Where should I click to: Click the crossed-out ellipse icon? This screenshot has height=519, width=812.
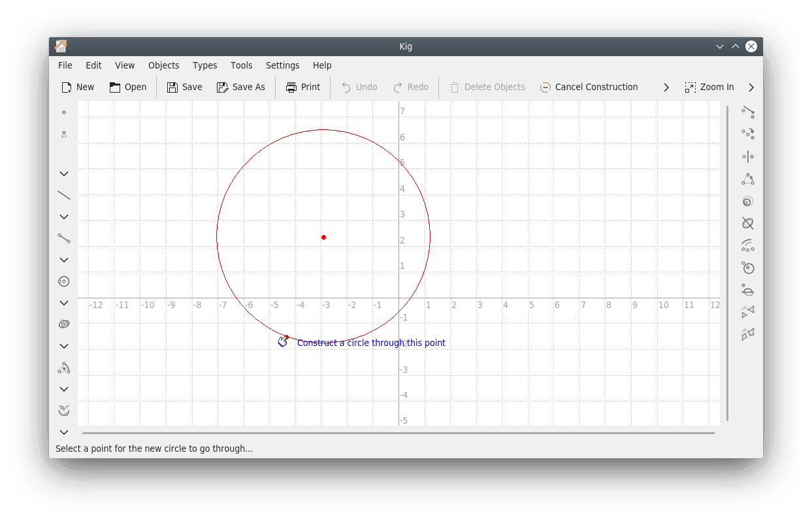tap(748, 223)
